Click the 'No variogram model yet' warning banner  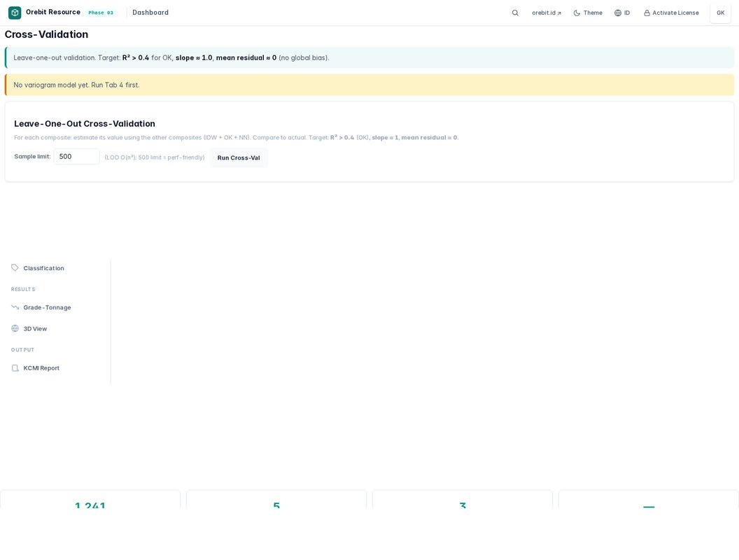point(369,85)
